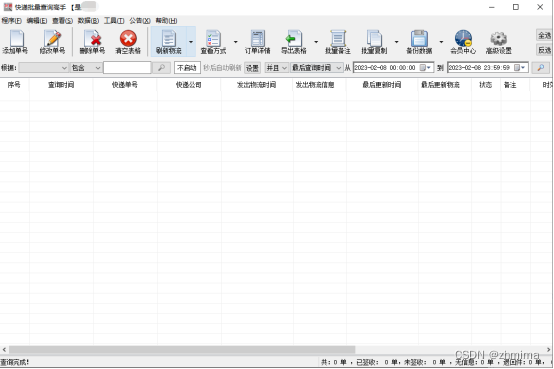The width and height of the screenshot is (554, 369).
Task: Expand the 批量复制 dropdown arrow
Action: point(396,42)
